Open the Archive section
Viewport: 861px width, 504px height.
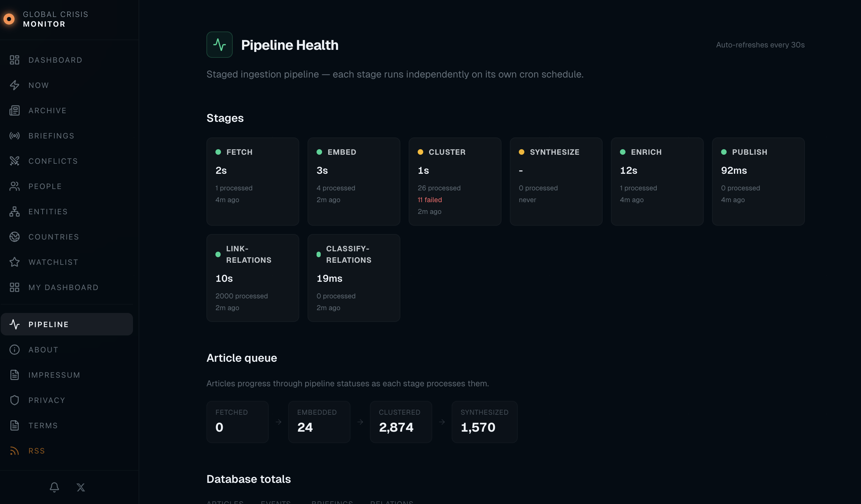click(x=47, y=110)
